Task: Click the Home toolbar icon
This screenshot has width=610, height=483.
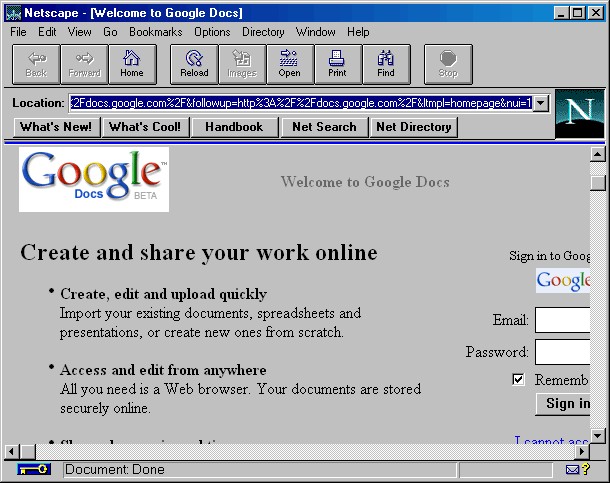Action: (132, 63)
